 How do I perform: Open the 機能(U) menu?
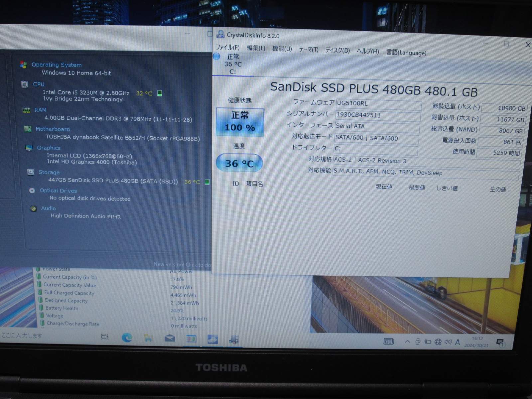pos(282,49)
